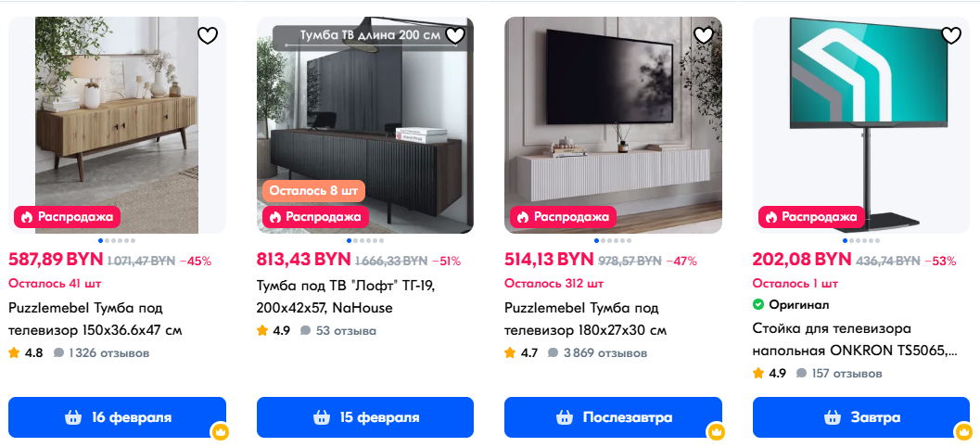Add to cart with the 16 февраля delivery button
Viewport: 980px width, 447px height.
(117, 417)
